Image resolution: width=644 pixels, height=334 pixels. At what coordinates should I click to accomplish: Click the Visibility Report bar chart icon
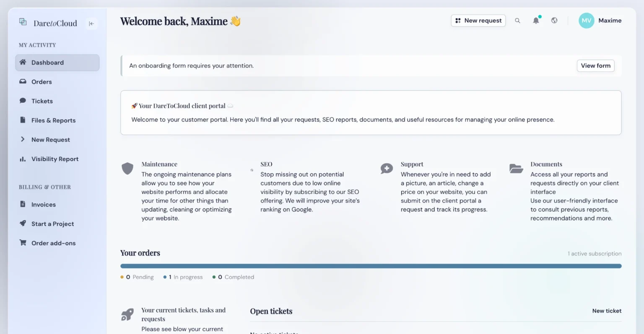23,159
